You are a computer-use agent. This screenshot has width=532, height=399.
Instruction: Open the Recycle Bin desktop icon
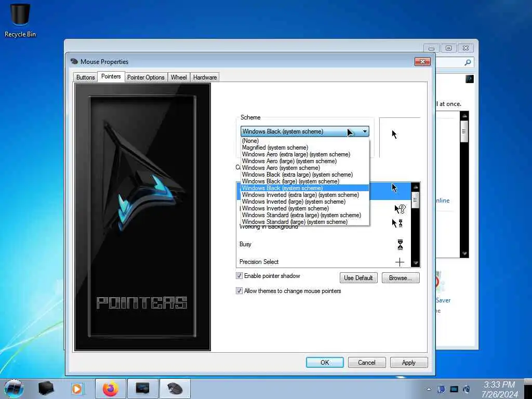20,20
